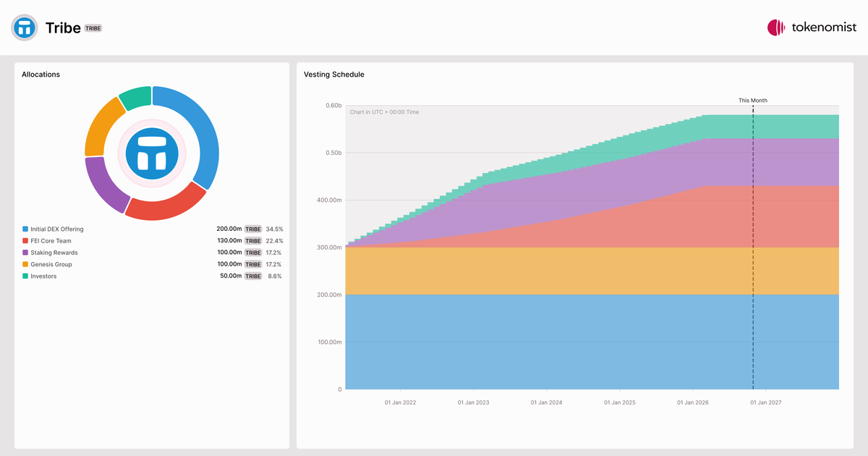This screenshot has height=456, width=868.
Task: Click the 22.4% percentage
Action: (x=274, y=240)
